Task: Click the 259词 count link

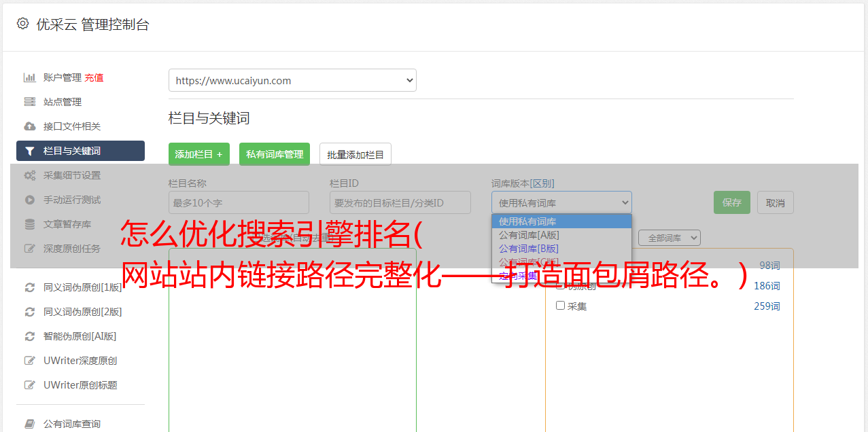Action: click(x=767, y=306)
